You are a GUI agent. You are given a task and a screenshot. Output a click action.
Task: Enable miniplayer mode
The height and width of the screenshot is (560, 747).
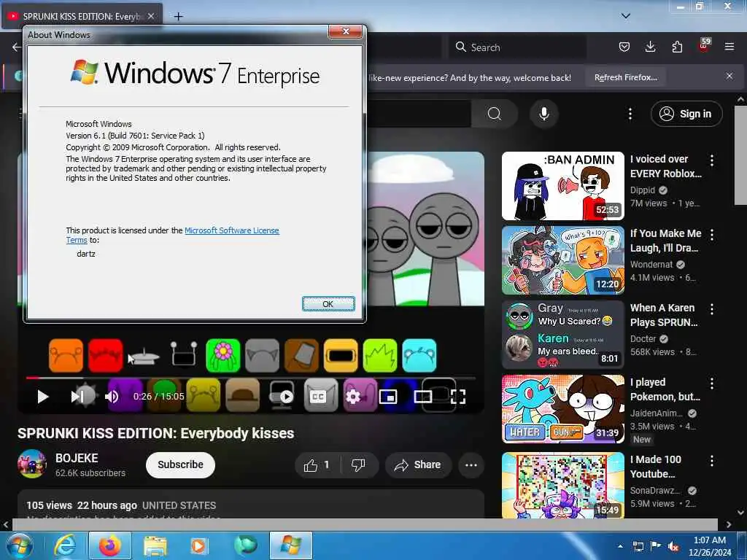coord(388,397)
